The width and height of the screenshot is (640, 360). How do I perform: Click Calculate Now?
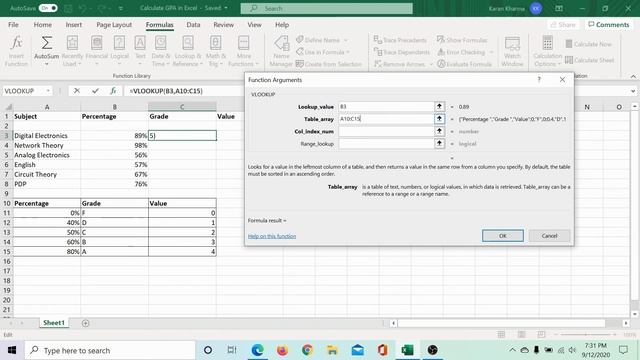588,44
